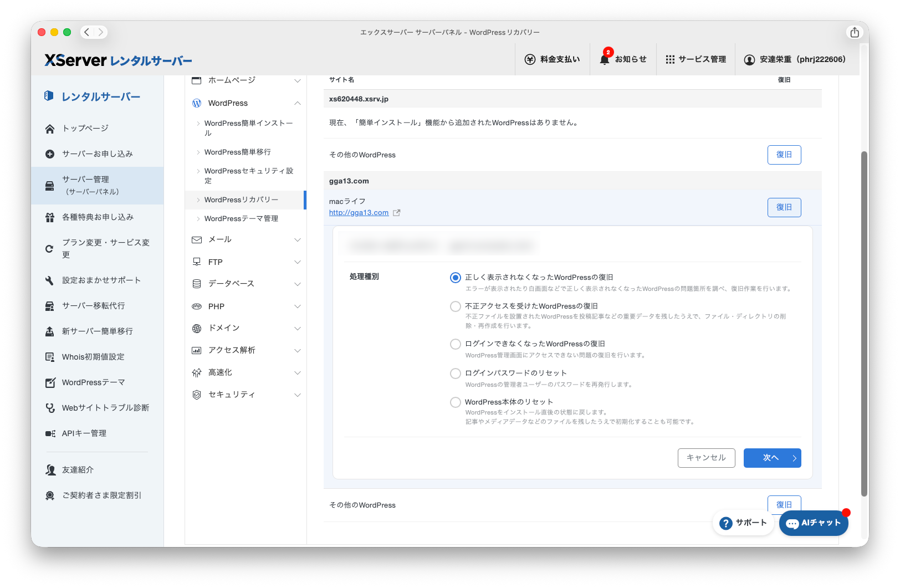Image resolution: width=900 pixels, height=588 pixels.
Task: Click the 次へ button
Action: pyautogui.click(x=772, y=458)
